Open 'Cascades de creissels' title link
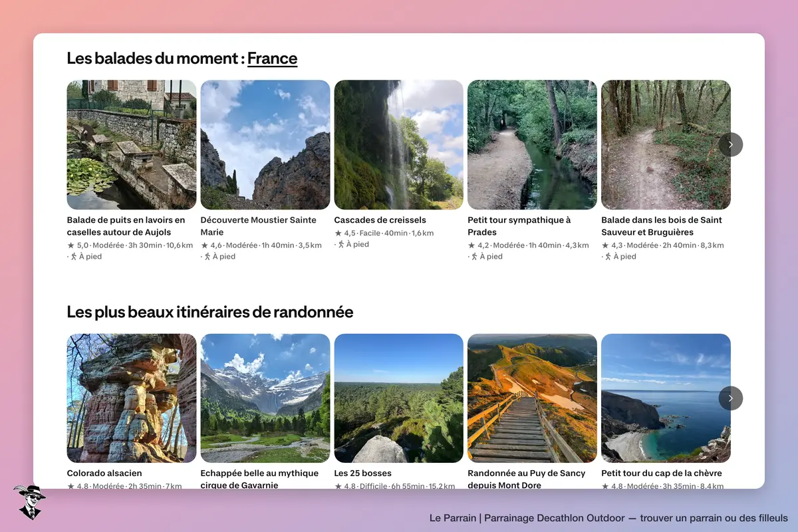 pos(380,220)
